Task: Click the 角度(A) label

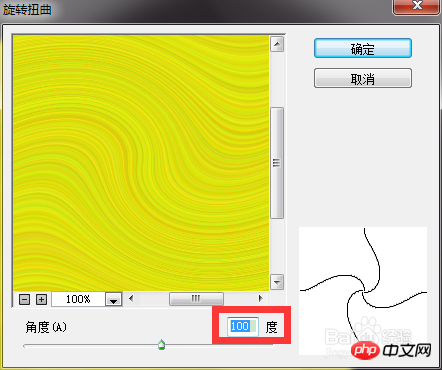Action: pos(46,327)
